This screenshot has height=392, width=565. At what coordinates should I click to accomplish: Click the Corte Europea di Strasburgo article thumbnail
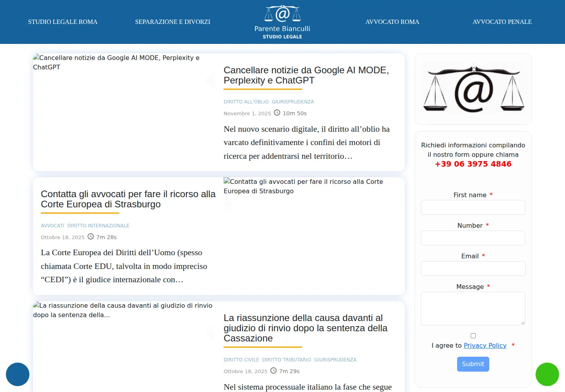click(314, 236)
